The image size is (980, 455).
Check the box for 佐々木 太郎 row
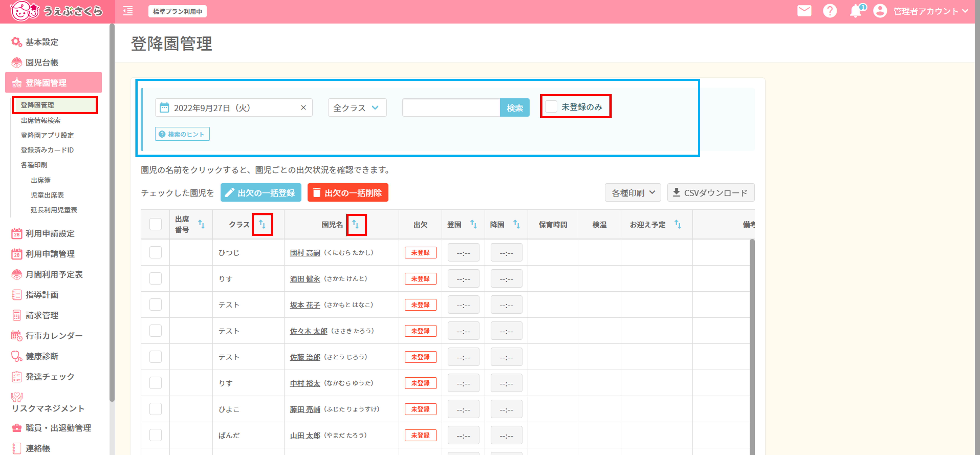pos(156,331)
